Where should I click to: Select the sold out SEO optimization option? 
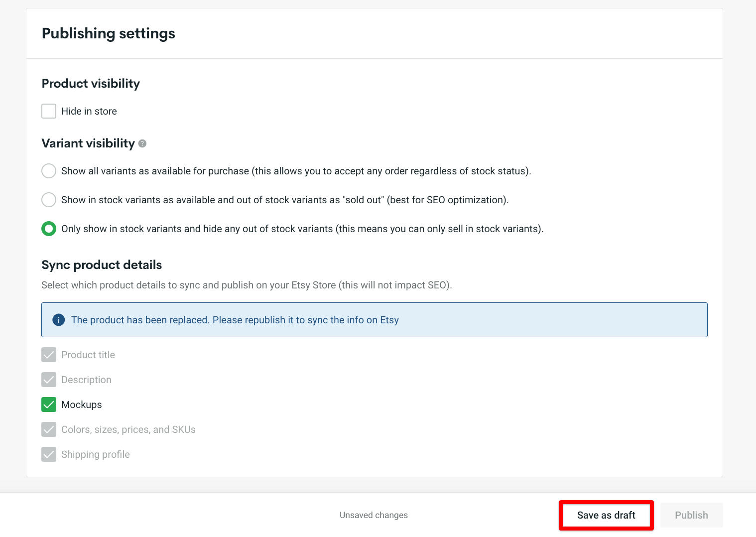[48, 200]
